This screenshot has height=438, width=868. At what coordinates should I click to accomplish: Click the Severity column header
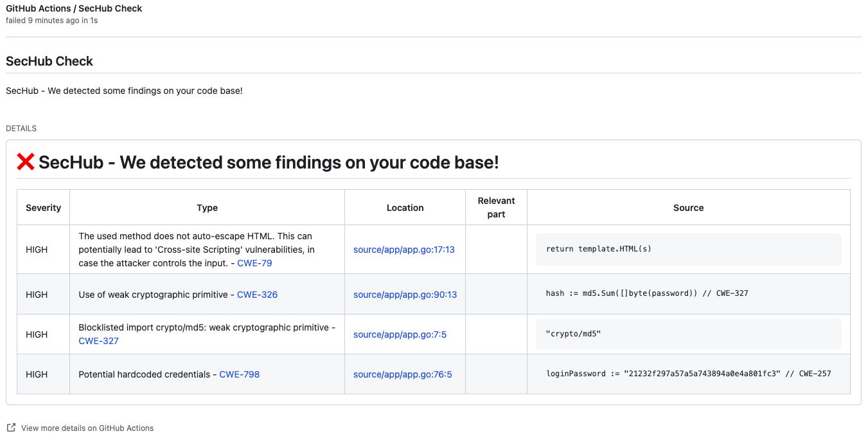click(x=43, y=208)
